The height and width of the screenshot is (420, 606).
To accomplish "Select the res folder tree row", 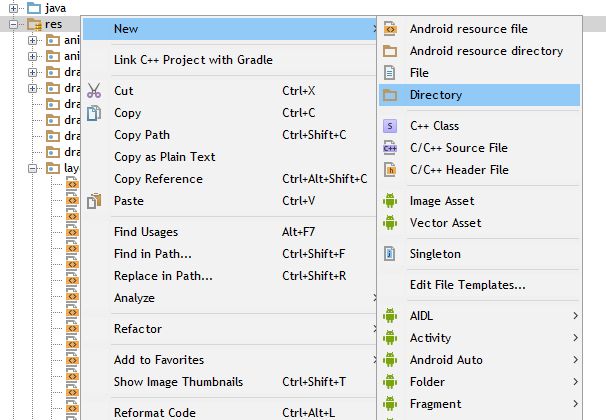I will point(53,24).
